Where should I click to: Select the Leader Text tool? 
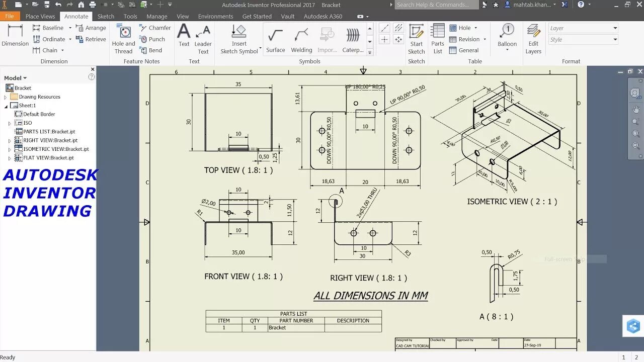tap(203, 39)
